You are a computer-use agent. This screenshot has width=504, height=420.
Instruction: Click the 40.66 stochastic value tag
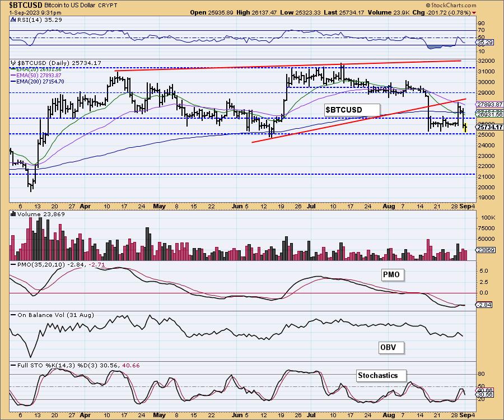tap(485, 390)
